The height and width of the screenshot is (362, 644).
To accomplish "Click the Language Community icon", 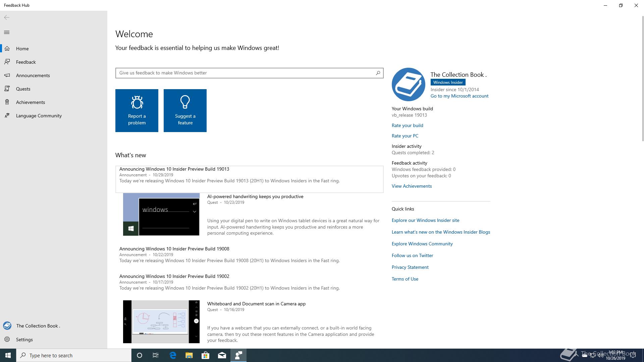I will 7,116.
